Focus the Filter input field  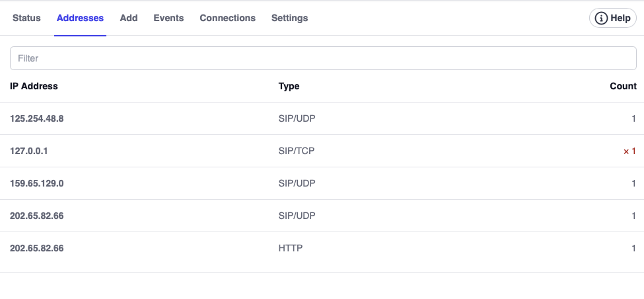323,58
